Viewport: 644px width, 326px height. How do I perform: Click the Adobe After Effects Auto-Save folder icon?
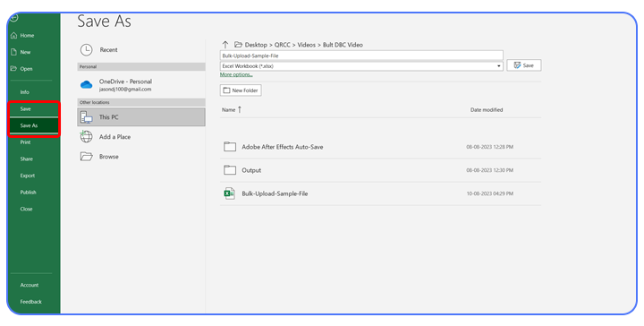[x=230, y=147]
